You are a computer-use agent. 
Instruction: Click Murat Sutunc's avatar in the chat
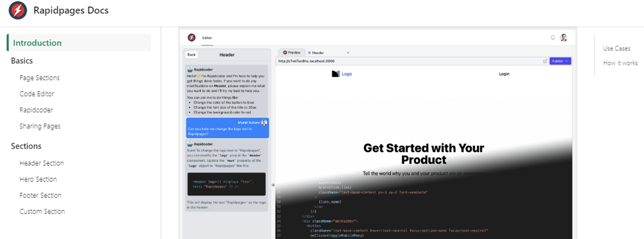[x=264, y=122]
